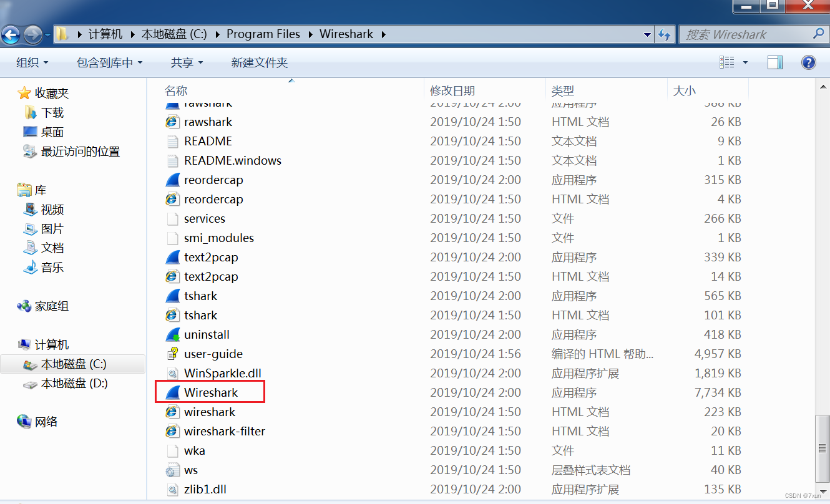
Task: Open the 包含到库中 dropdown menu
Action: coord(110,62)
